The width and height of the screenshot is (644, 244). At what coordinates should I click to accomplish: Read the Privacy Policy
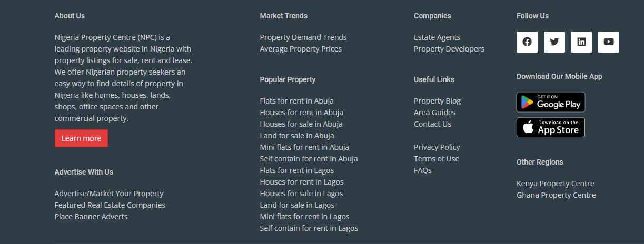437,147
